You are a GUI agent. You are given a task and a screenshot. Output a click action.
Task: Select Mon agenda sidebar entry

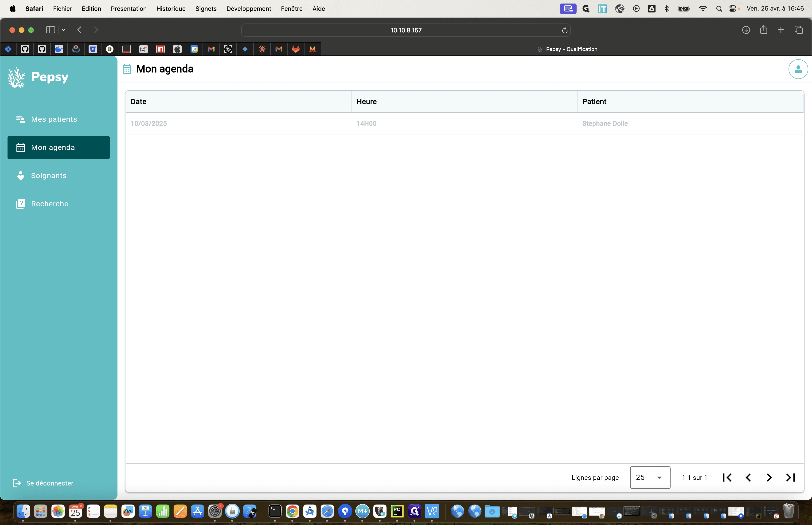pyautogui.click(x=59, y=148)
